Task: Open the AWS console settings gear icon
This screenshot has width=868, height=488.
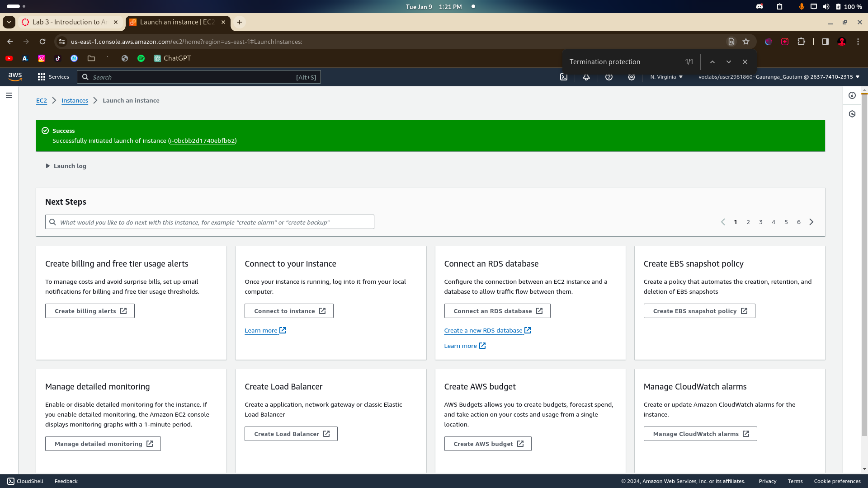Action: click(x=632, y=77)
